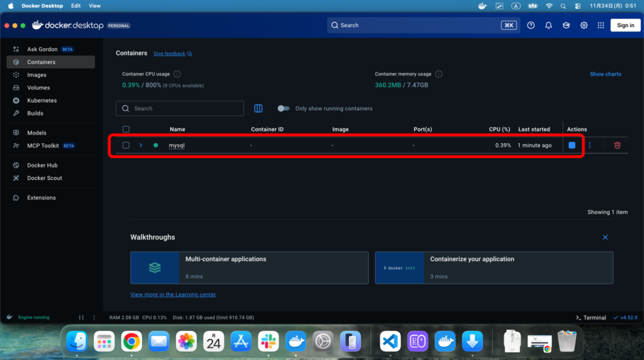
Task: Open notifications bell in header
Action: 548,25
